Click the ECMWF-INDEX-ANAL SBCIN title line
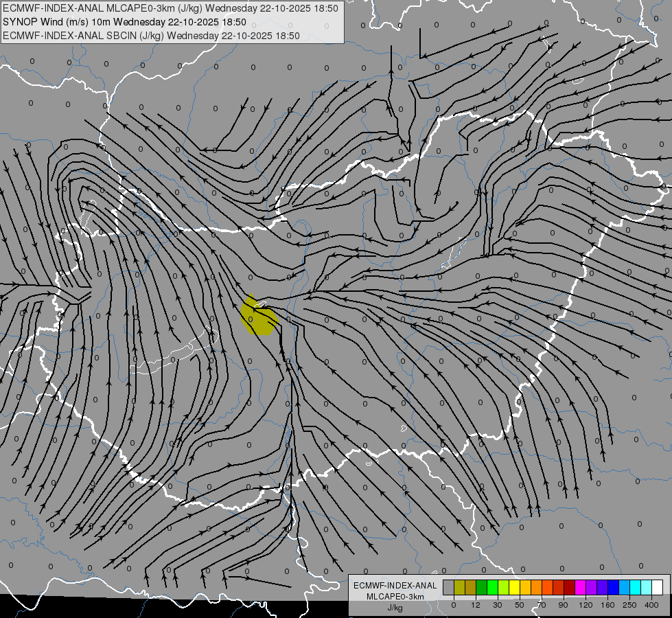The image size is (672, 618). coord(151,36)
